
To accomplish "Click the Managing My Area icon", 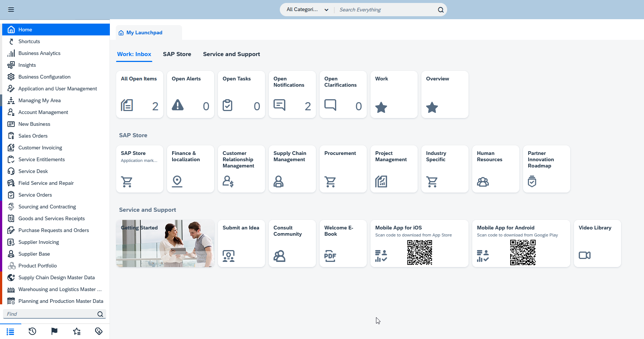I will pos(11,100).
